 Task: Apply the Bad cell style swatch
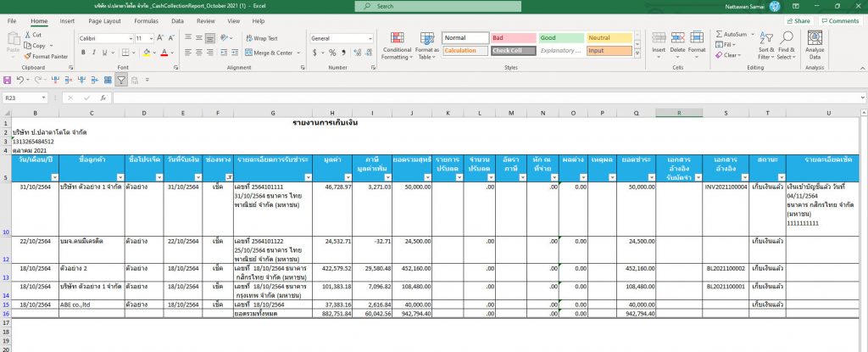tap(512, 38)
